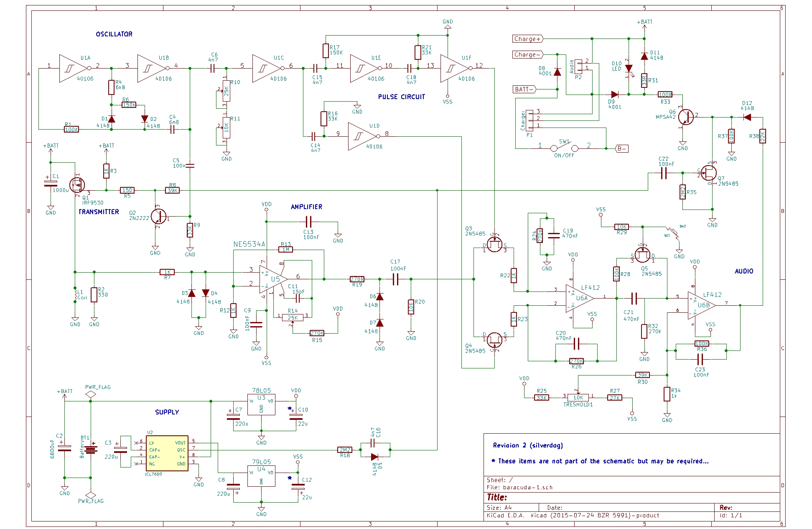The image size is (812, 529).
Task: Click the SUPPLY section heading
Action: [167, 412]
